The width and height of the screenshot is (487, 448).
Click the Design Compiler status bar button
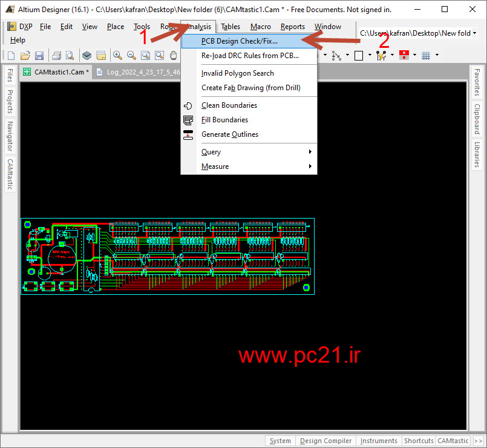tap(326, 441)
